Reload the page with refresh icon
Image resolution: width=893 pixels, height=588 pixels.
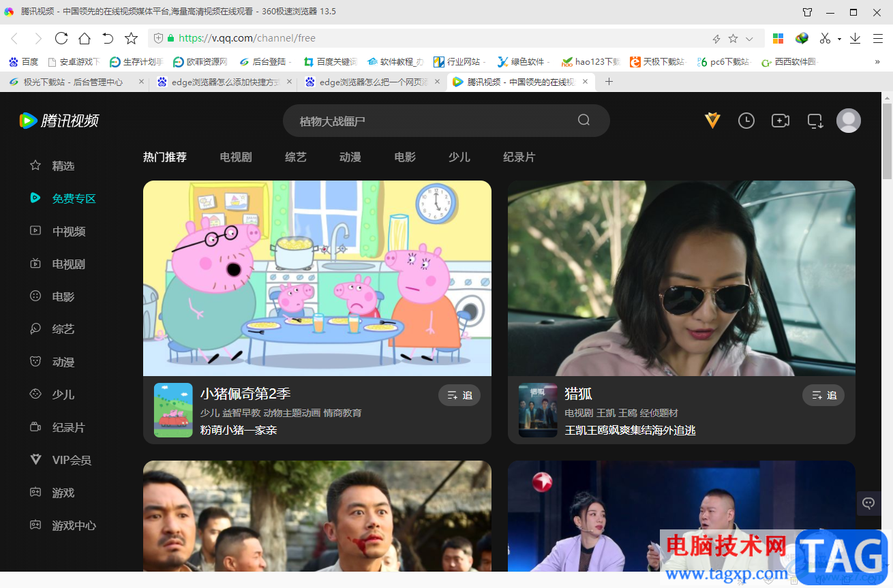click(61, 38)
